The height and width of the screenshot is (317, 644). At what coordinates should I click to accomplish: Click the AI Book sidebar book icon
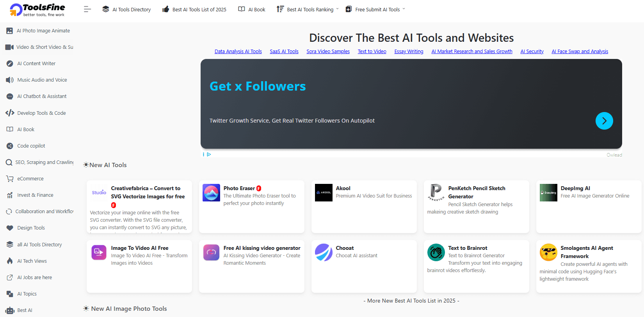pos(10,129)
